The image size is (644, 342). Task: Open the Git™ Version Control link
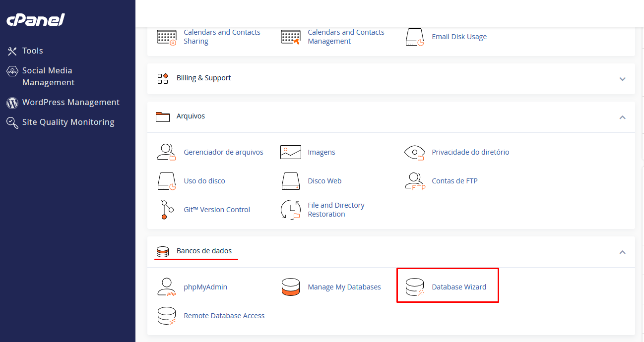[x=217, y=210]
